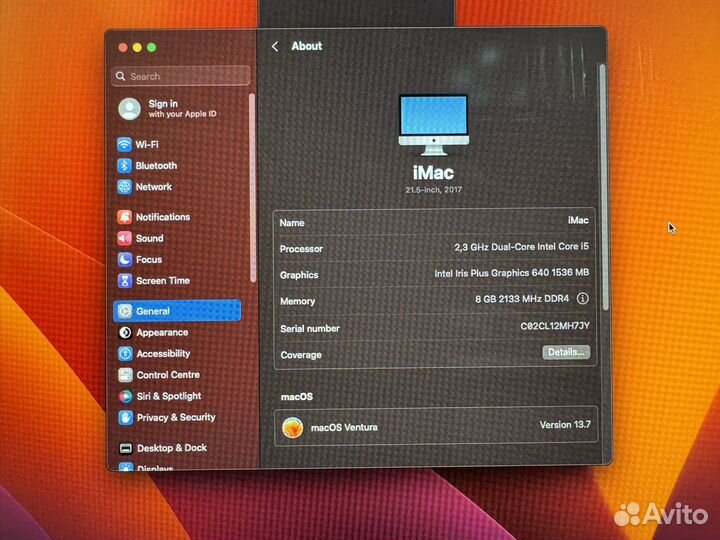Click the magnifier icon in the Search field
Screen dimensions: 720x540
[x=121, y=76]
